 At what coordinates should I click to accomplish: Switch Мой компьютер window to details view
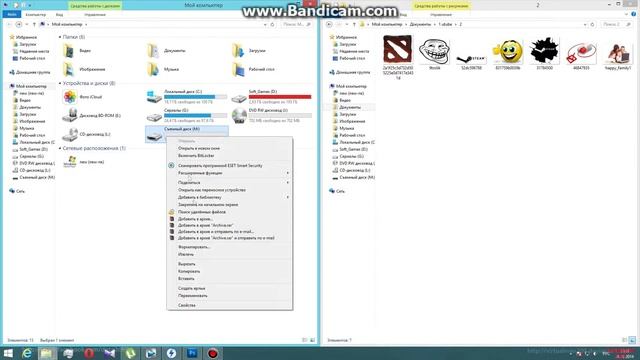click(304, 340)
